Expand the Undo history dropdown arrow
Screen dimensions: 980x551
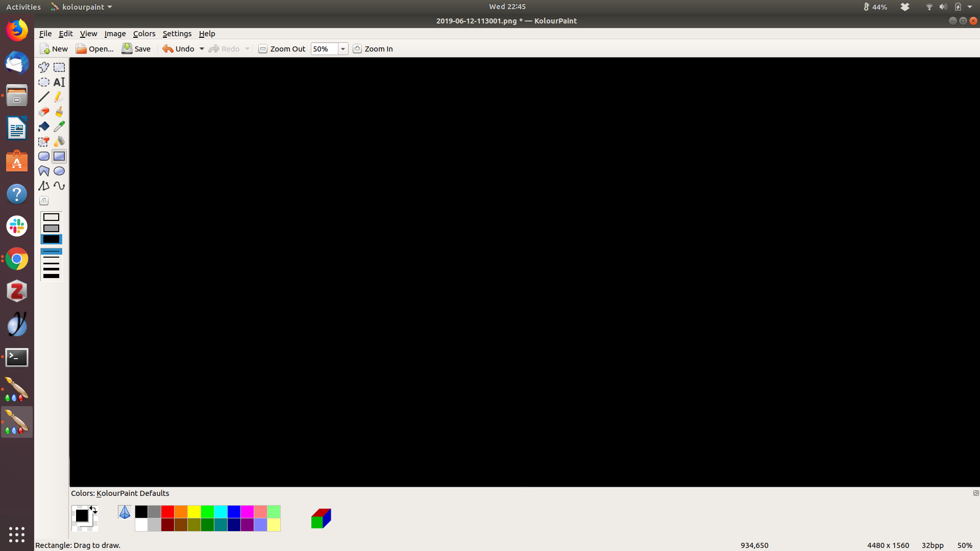click(202, 49)
